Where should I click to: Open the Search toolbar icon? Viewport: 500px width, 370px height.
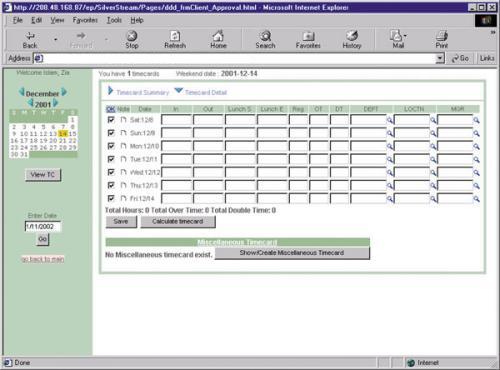[x=265, y=36]
